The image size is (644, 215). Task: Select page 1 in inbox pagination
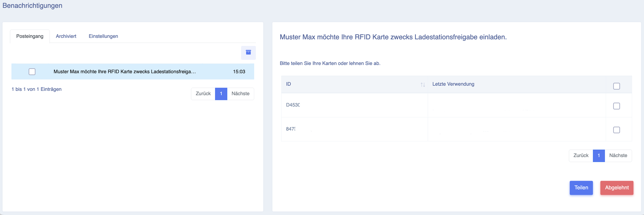click(x=221, y=94)
